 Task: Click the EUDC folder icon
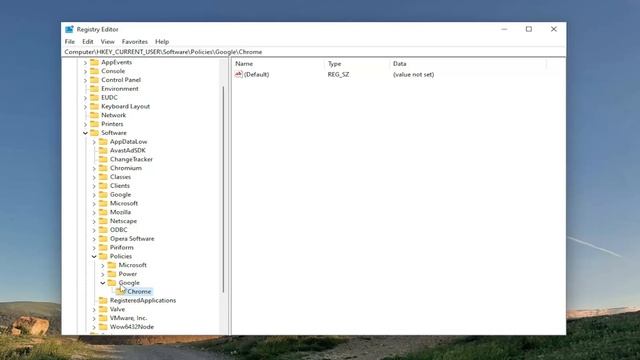[x=95, y=97]
